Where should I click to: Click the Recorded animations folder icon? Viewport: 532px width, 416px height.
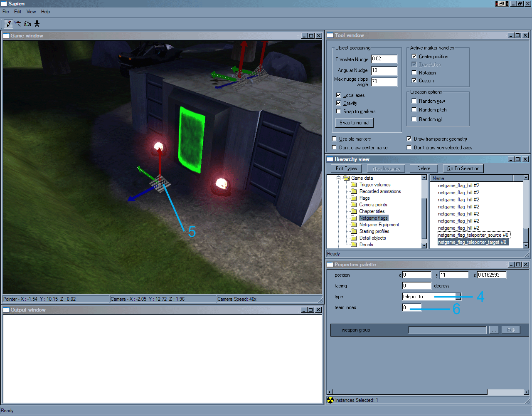click(x=354, y=191)
